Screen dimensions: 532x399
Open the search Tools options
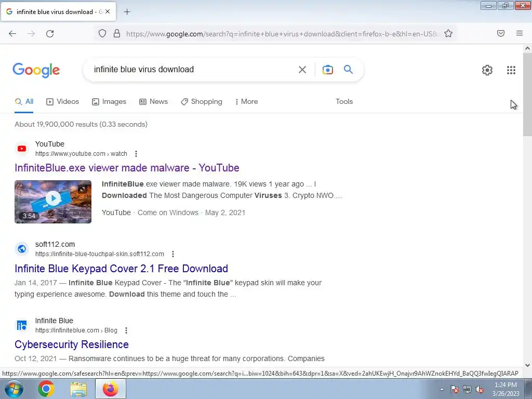coord(344,101)
